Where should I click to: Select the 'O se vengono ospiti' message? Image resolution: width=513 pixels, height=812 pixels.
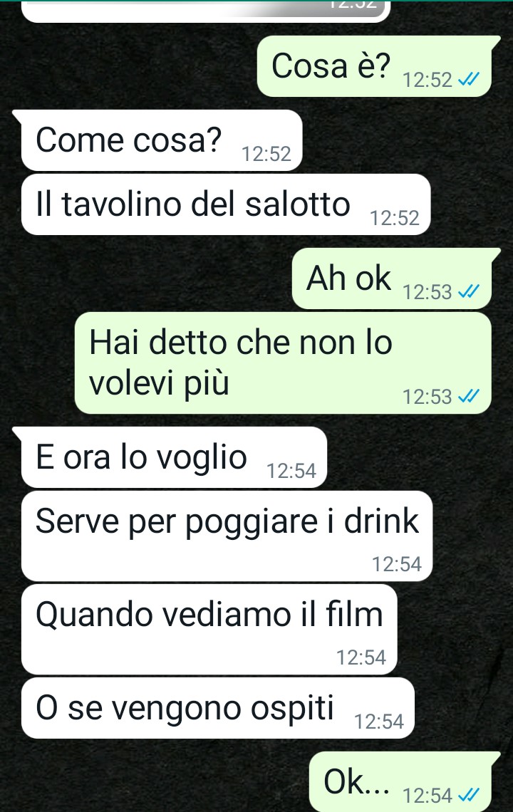(x=217, y=708)
